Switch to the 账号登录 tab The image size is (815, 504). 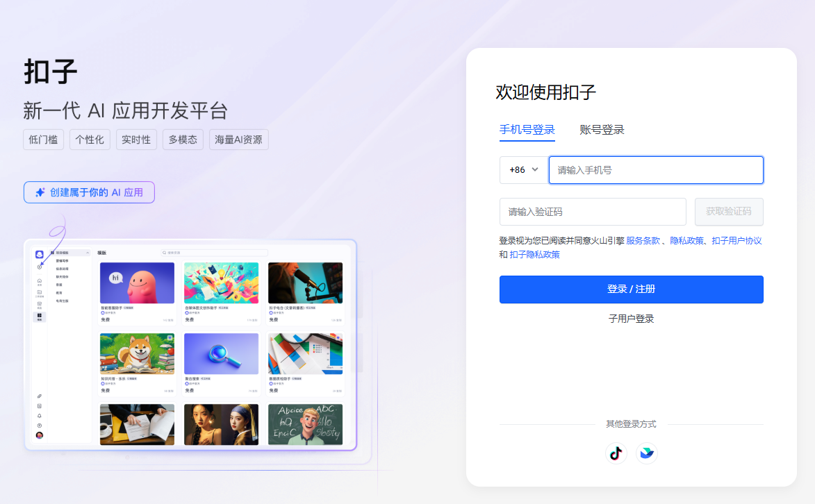click(x=602, y=130)
